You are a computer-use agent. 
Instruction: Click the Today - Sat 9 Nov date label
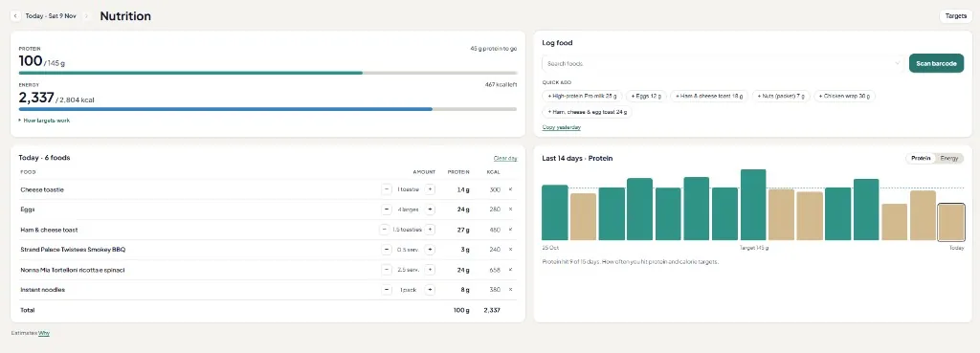51,15
